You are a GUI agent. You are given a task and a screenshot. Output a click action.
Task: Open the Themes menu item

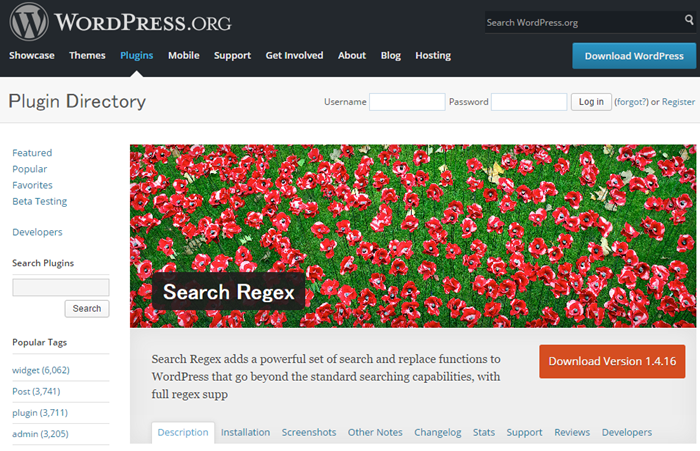(87, 55)
